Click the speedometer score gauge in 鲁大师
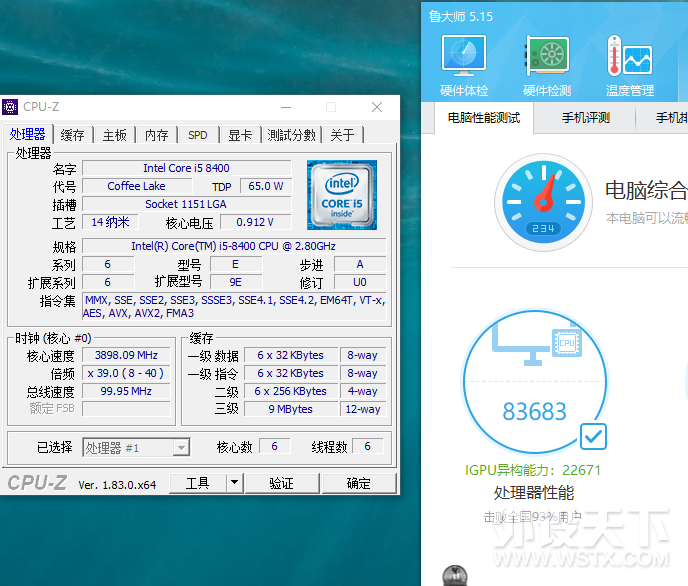 [x=544, y=202]
